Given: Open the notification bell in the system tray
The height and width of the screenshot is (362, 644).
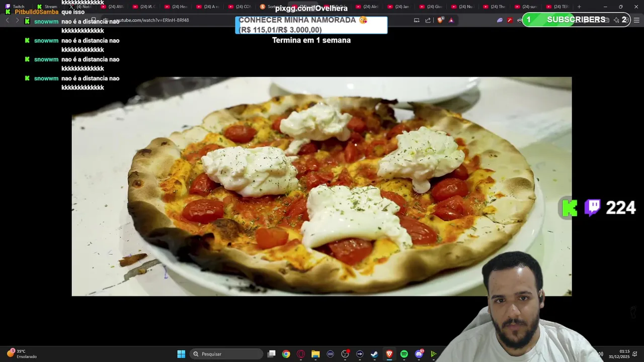Looking at the screenshot, I should click(635, 354).
